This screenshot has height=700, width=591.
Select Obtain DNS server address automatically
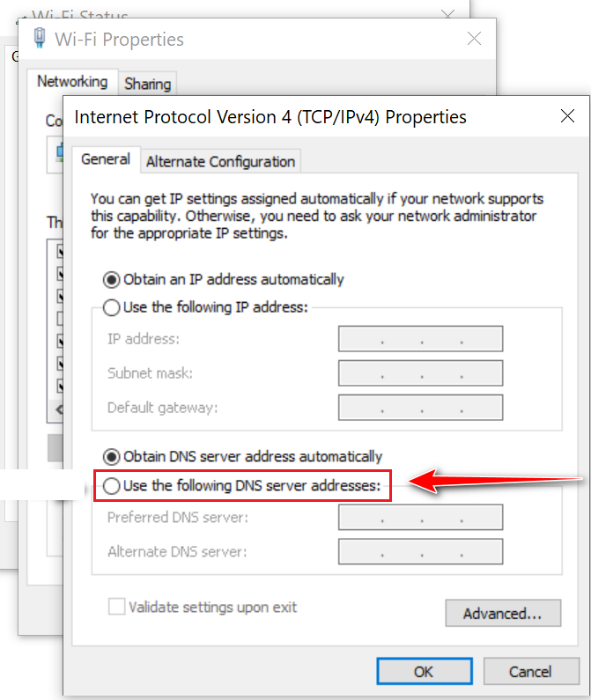pyautogui.click(x=112, y=457)
